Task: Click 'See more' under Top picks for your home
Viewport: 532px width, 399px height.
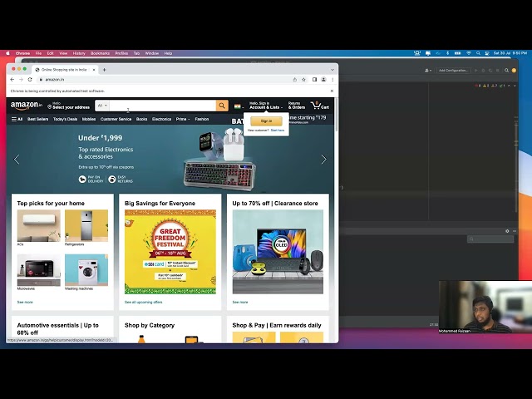Action: (x=25, y=302)
